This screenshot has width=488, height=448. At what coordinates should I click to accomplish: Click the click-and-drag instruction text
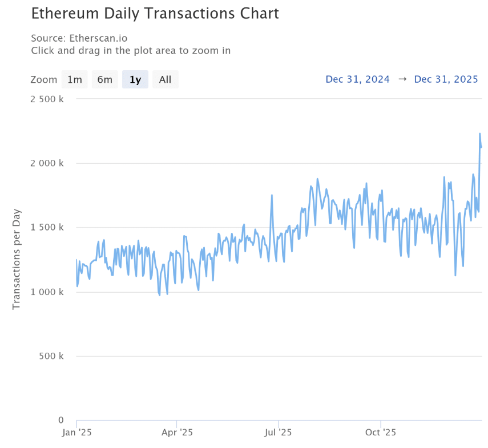pyautogui.click(x=131, y=51)
